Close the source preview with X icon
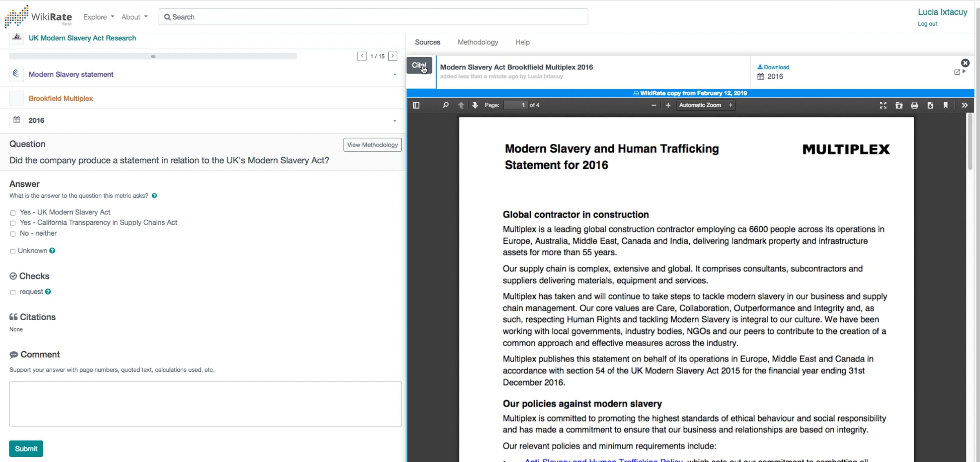 965,63
